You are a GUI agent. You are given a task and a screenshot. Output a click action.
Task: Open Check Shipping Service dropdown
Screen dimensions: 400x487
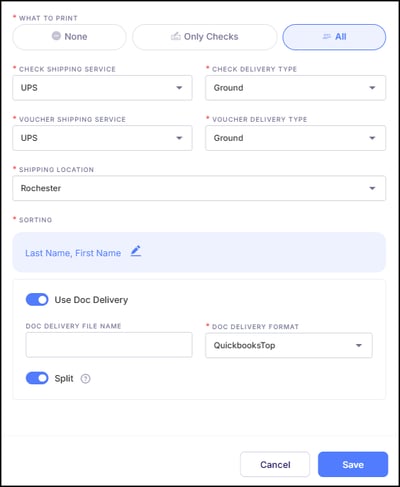[102, 88]
